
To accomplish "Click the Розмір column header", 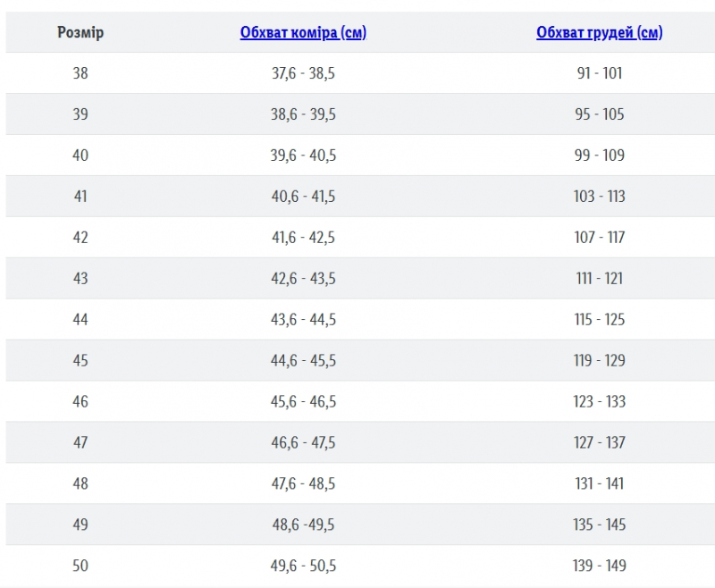I will tap(80, 32).
